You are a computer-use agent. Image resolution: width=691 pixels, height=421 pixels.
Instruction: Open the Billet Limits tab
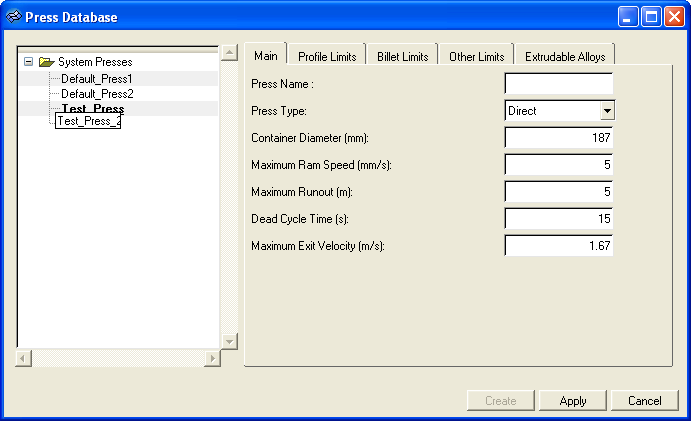(402, 57)
